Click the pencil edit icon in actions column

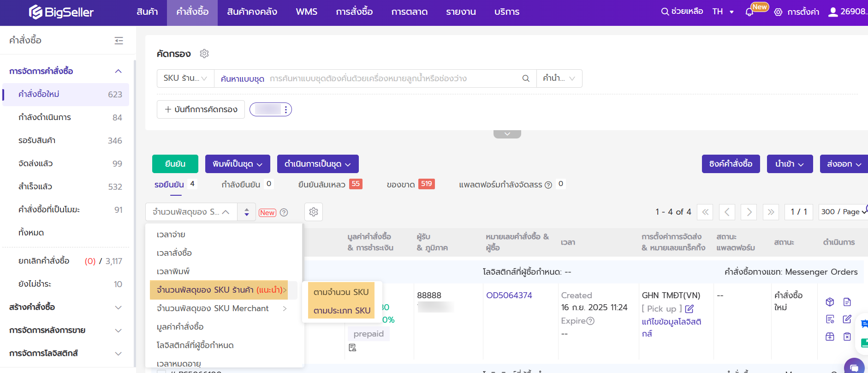pyautogui.click(x=847, y=319)
